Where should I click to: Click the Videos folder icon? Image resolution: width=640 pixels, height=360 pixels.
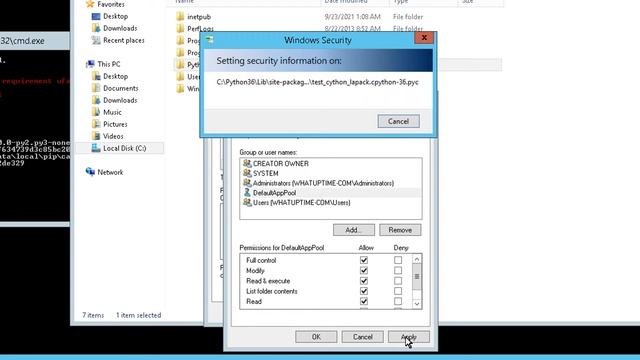click(96, 136)
